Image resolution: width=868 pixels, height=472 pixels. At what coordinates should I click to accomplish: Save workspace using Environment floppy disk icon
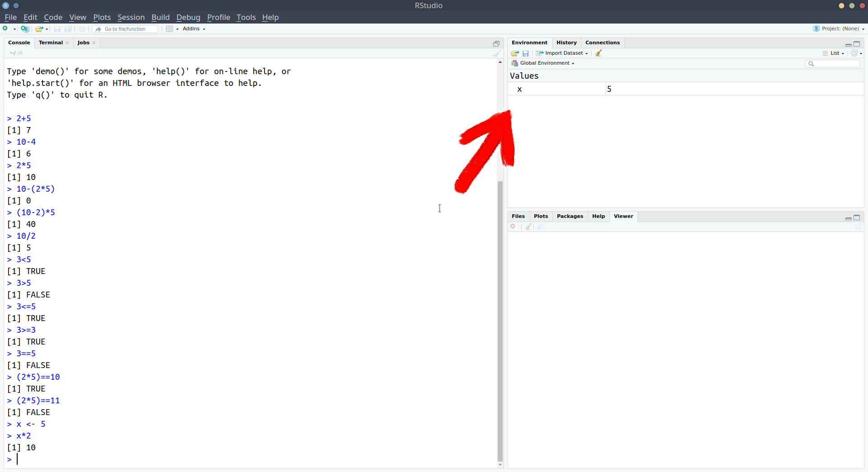click(525, 53)
